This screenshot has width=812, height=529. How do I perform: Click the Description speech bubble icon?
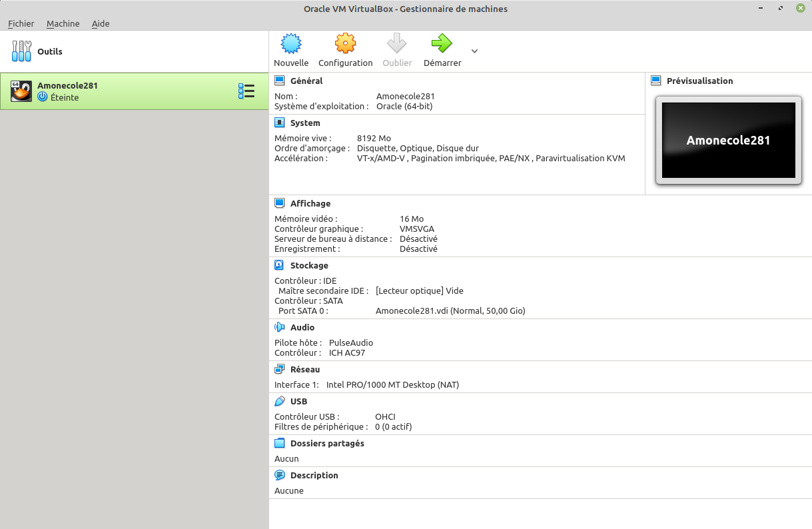pyautogui.click(x=280, y=476)
